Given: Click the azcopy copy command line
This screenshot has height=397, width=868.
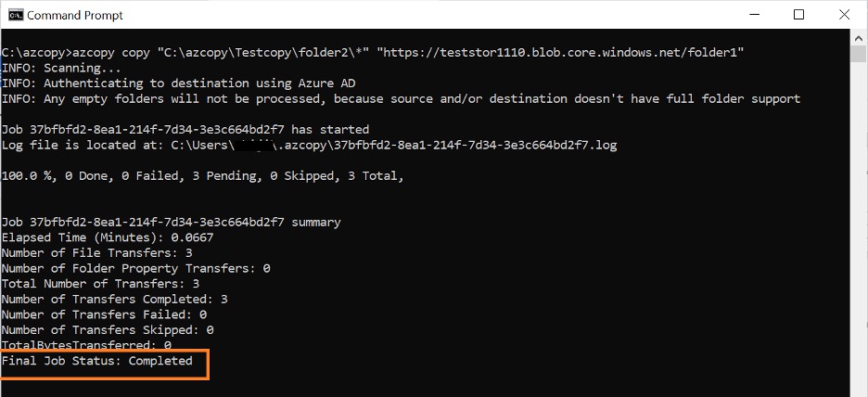Looking at the screenshot, I should [x=185, y=53].
